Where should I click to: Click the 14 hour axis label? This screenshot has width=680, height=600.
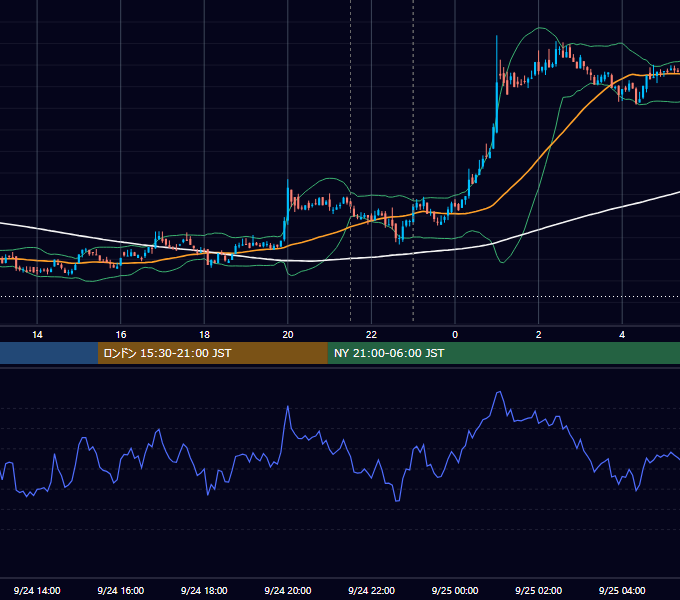37,335
